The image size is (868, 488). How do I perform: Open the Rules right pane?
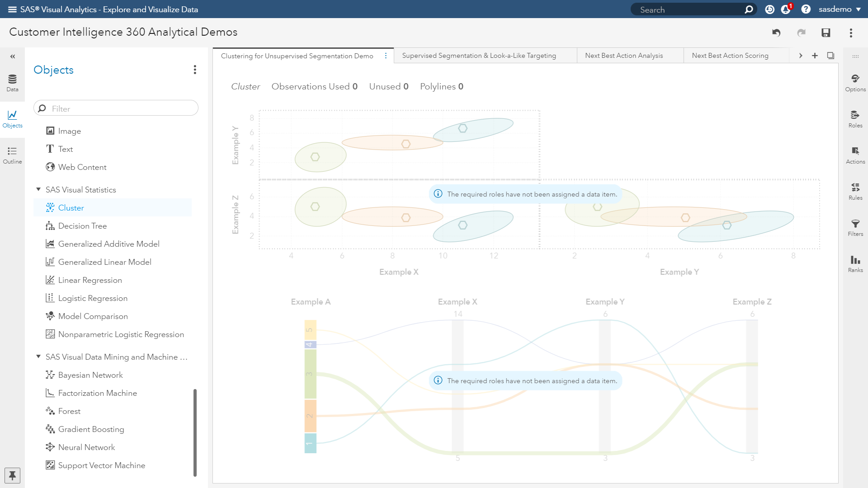[855, 192]
